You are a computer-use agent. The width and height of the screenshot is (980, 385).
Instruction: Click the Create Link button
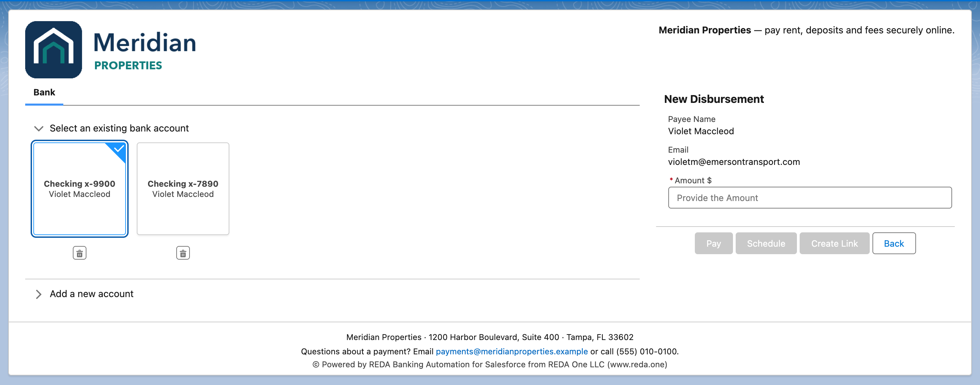click(834, 244)
